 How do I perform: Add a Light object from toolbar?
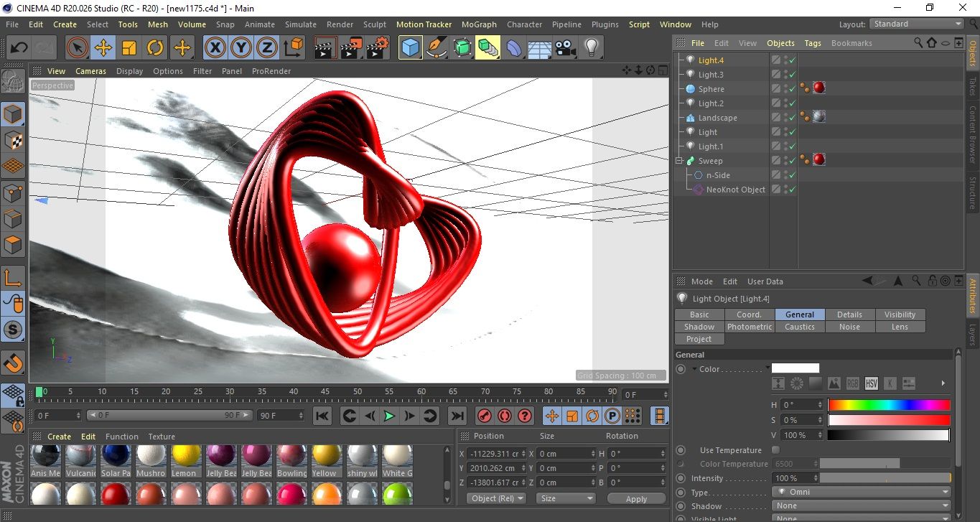[592, 48]
